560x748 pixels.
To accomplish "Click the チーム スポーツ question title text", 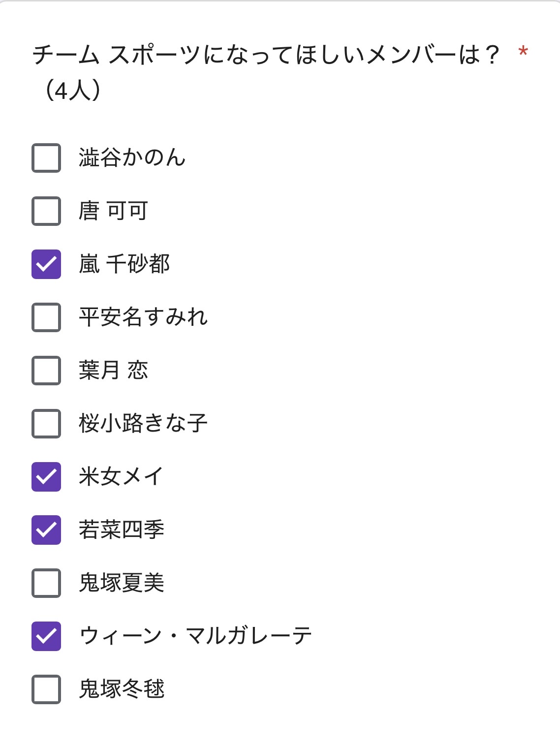I will point(266,55).
